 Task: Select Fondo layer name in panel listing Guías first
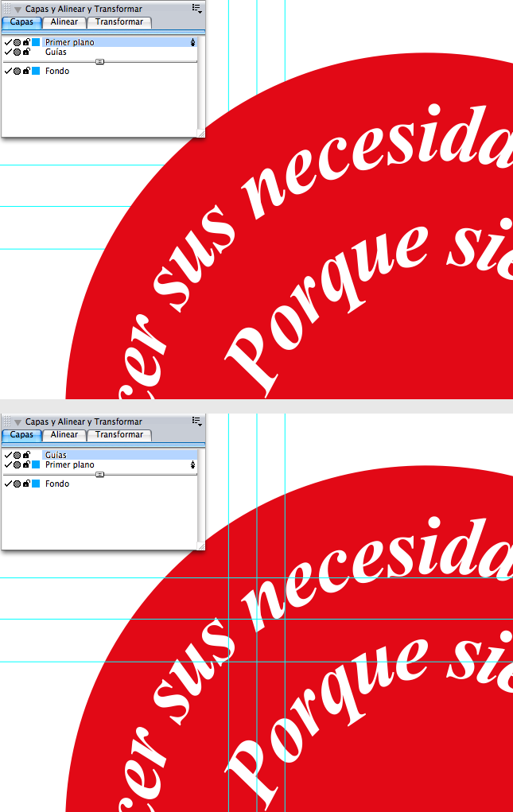pyautogui.click(x=57, y=484)
